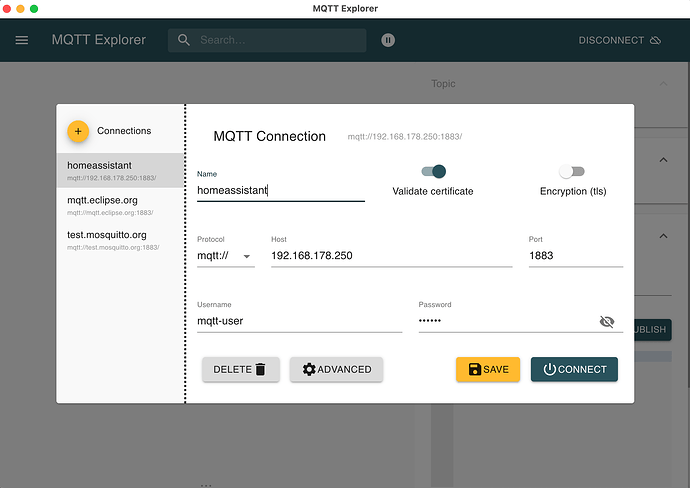The width and height of the screenshot is (690, 488).
Task: Click the SAVE button
Action: pyautogui.click(x=488, y=369)
